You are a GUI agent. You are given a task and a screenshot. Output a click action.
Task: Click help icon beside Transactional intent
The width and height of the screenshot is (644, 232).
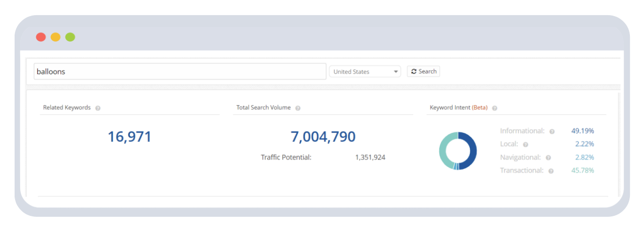tap(551, 171)
